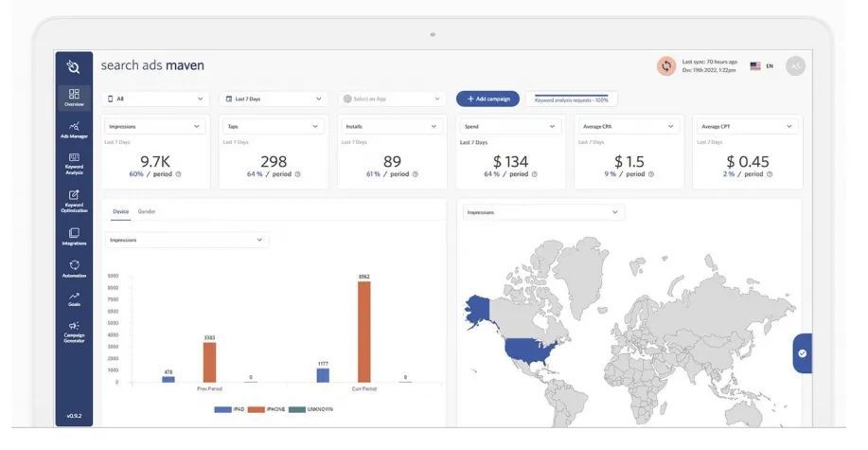868x450 pixels.
Task: Click the Keyword analysis requests progress bar
Action: tap(571, 99)
